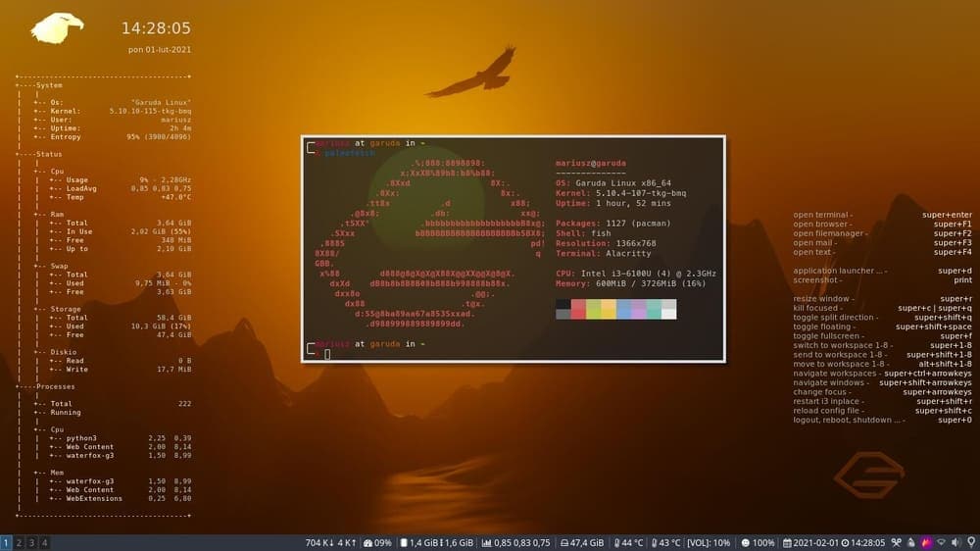Click 'restart i3 inplace' shortcut hint
This screenshot has width=980, height=551.
pos(883,402)
